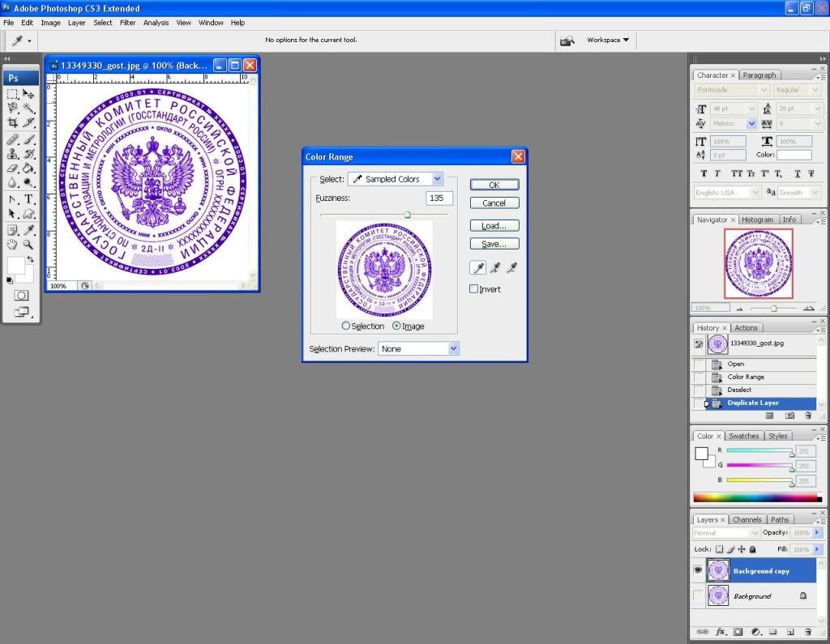Viewport: 830px width, 644px height.
Task: Toggle lock transparent pixels in Layers panel
Action: tap(720, 549)
